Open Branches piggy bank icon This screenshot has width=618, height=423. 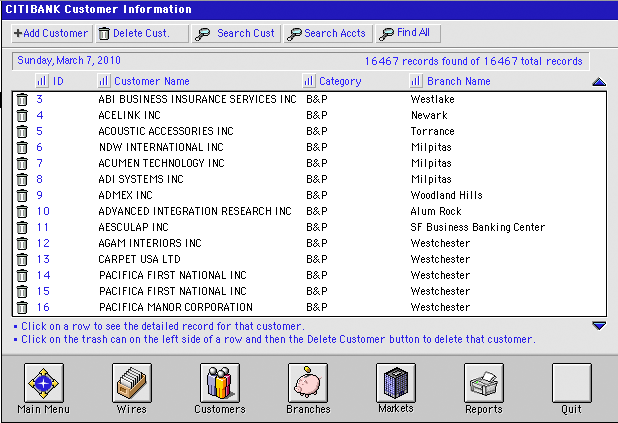308,383
